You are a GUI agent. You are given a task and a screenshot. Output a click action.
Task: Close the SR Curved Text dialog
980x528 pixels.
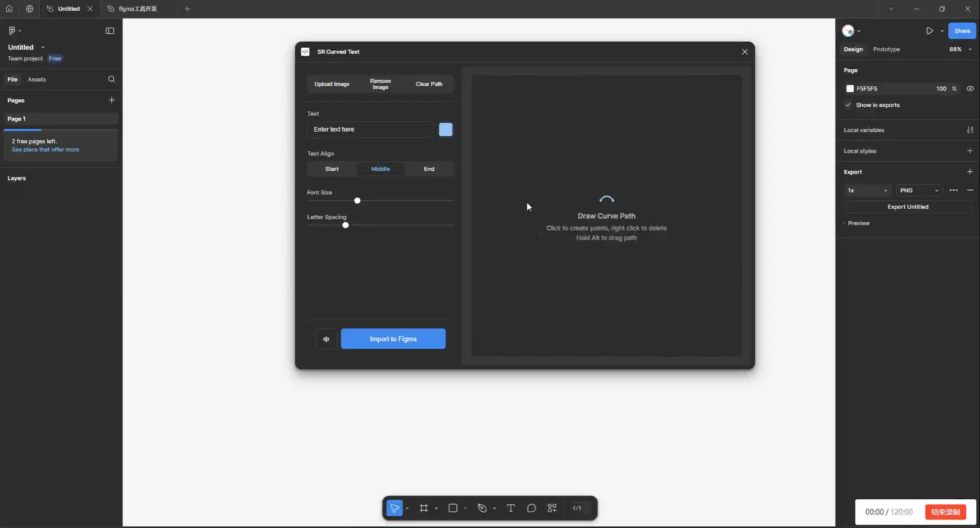coord(745,51)
